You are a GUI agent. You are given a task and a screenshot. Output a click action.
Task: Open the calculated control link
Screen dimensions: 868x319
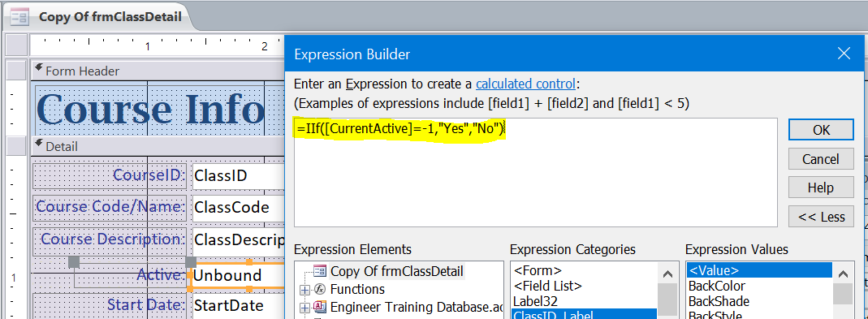(525, 84)
